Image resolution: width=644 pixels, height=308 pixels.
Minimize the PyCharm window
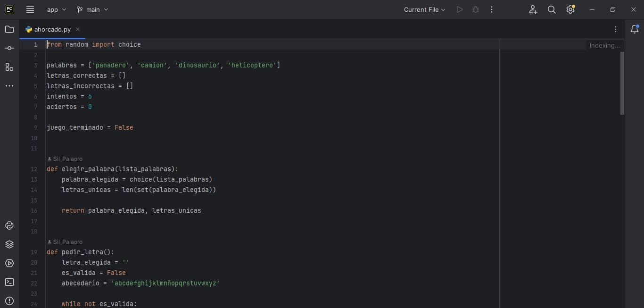click(x=592, y=9)
